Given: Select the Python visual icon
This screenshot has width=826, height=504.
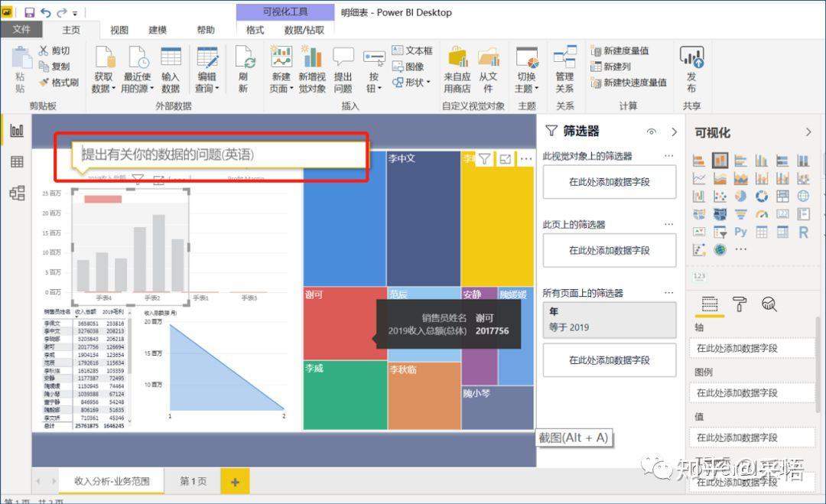Looking at the screenshot, I should coord(741,232).
